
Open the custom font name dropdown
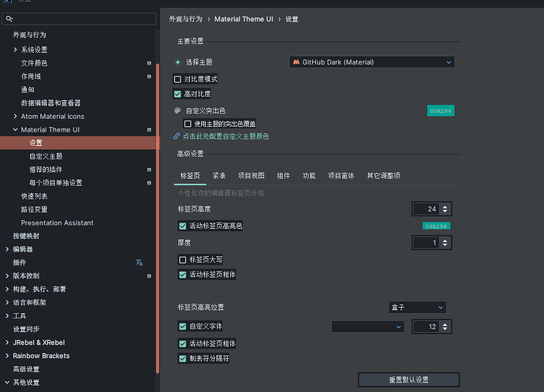click(367, 327)
